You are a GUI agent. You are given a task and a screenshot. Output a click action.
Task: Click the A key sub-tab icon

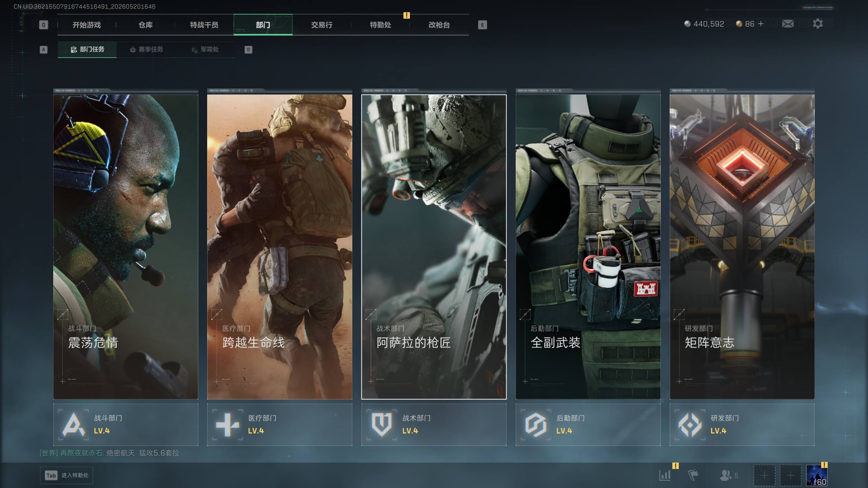pos(43,49)
